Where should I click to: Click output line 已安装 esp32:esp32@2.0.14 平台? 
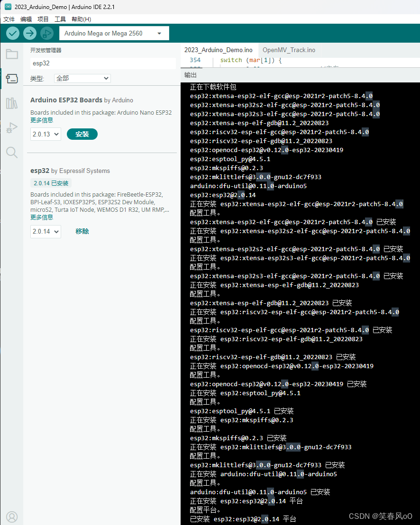pyautogui.click(x=243, y=519)
